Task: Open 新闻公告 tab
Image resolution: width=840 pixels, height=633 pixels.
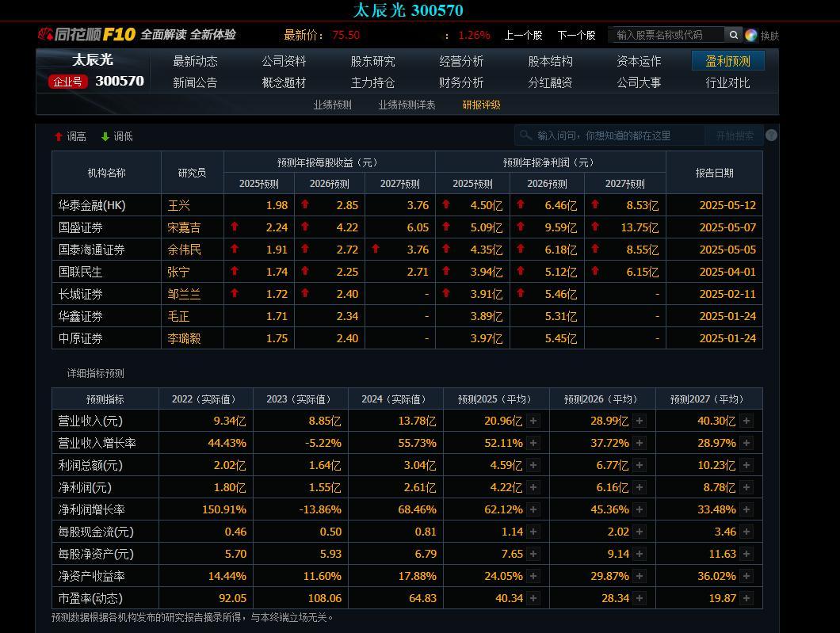Action: 195,82
